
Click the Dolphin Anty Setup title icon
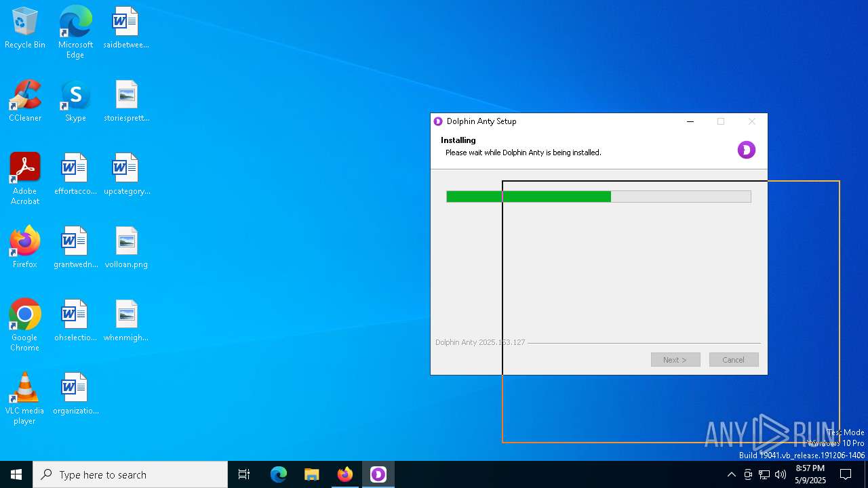(x=438, y=121)
